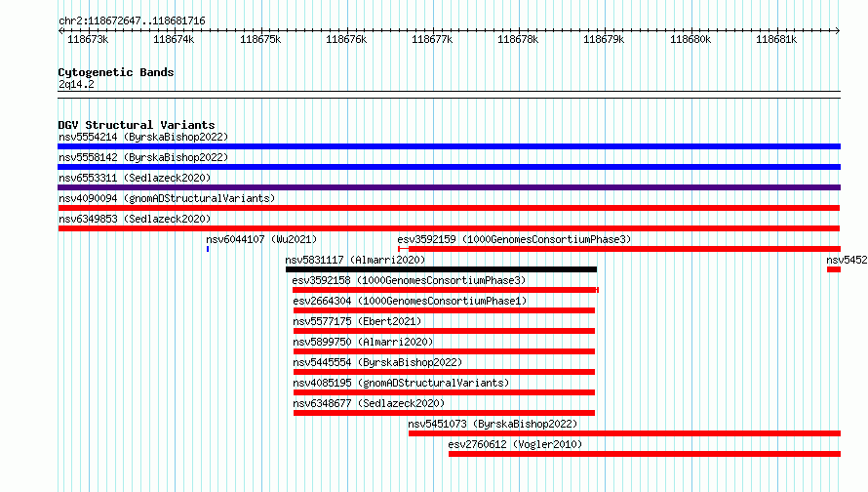Open nsv5445554 (ByrskaBishop2022) label
This screenshot has width=868, height=492.
point(377,362)
